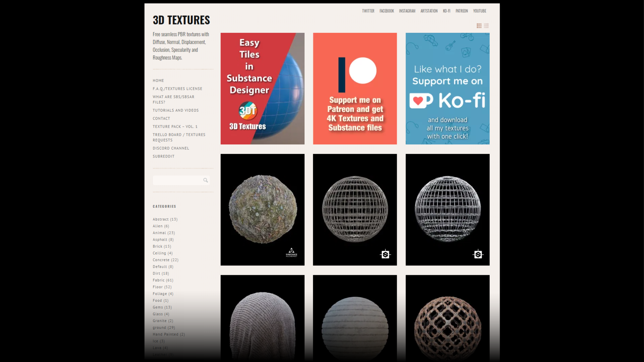Select the Alien (6) category
Image resolution: width=644 pixels, height=362 pixels.
tap(161, 226)
